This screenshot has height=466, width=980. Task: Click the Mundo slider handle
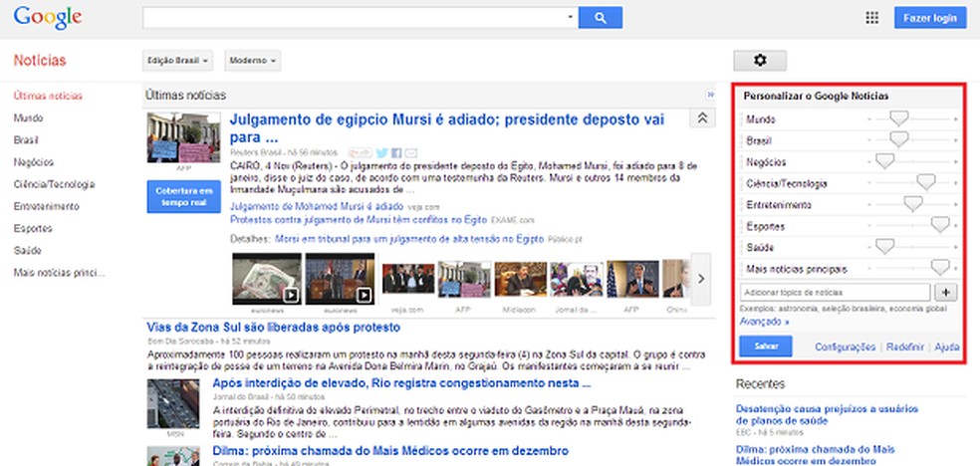coord(898,118)
